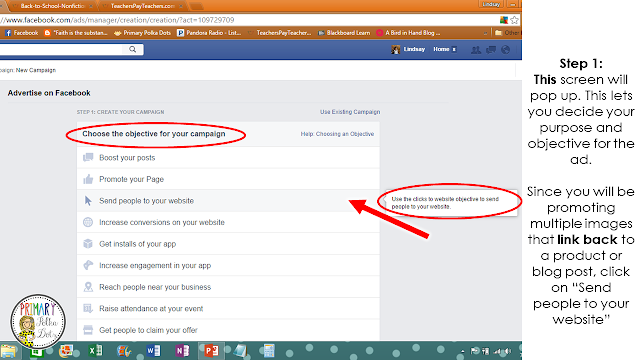Open the Pandora Radio bookmark
This screenshot has height=360, width=640.
(x=209, y=33)
